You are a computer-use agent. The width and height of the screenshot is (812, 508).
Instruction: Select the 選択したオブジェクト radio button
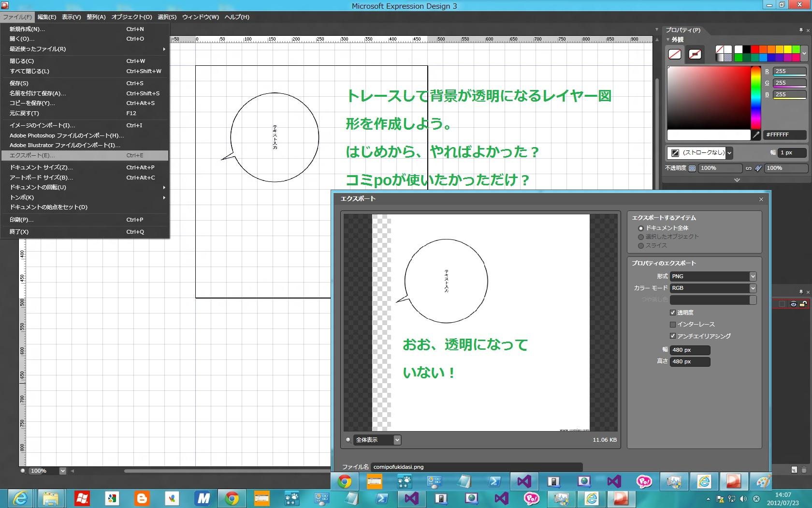[641, 237]
